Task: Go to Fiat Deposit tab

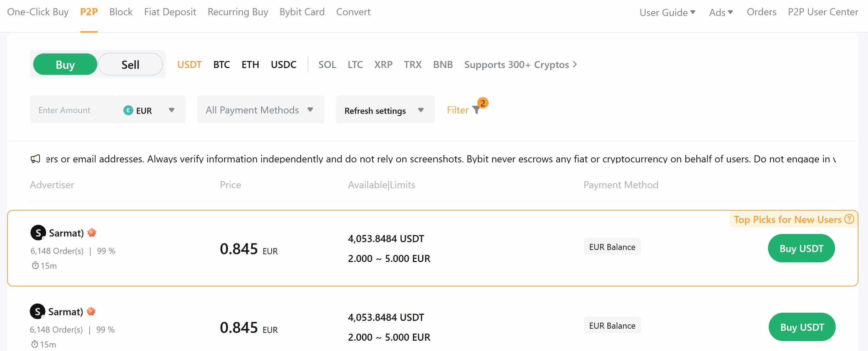Action: tap(170, 12)
